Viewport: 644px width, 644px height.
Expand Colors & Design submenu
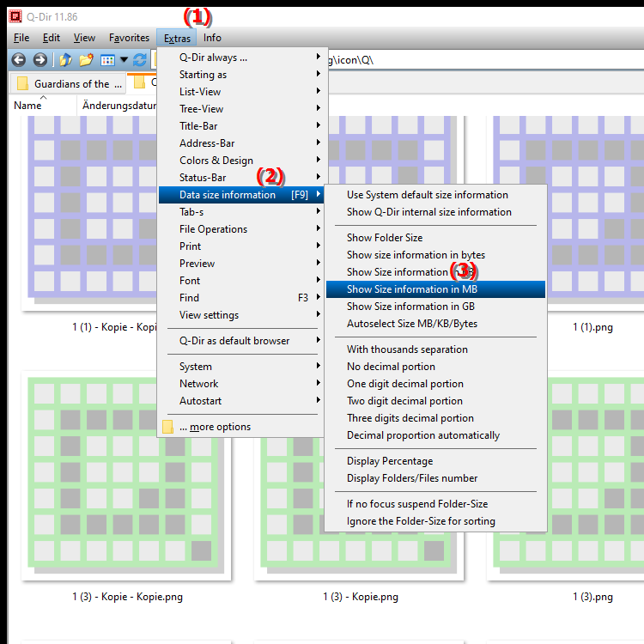coord(241,161)
